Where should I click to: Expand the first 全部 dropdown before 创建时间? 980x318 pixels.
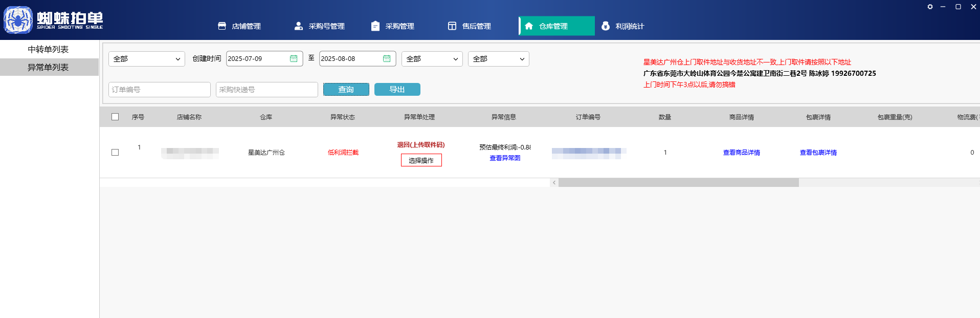[x=147, y=59]
